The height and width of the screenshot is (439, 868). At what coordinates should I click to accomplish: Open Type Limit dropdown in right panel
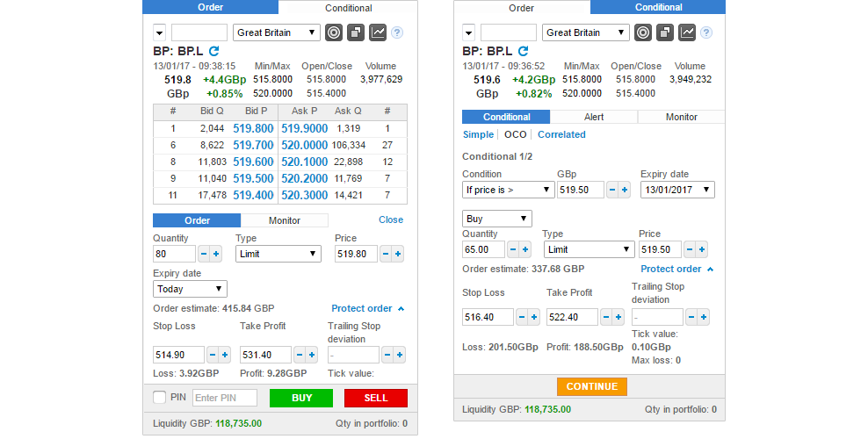(x=589, y=249)
